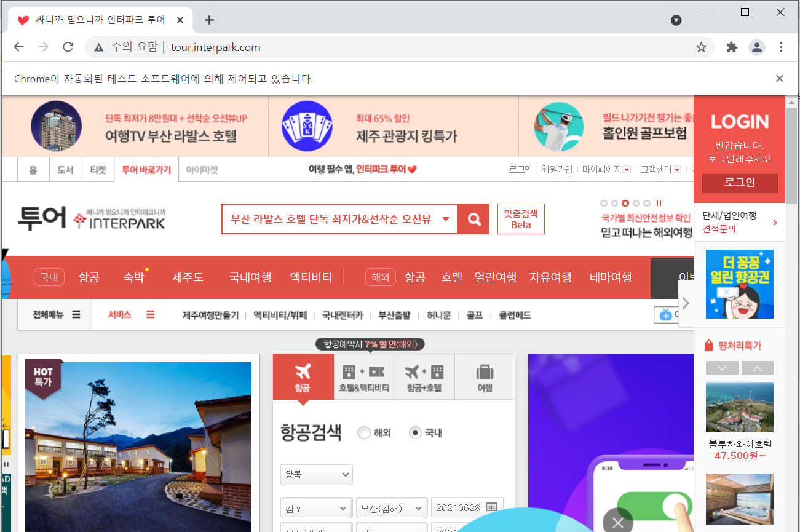This screenshot has width=800, height=532.
Task: Open the 더 꽁꽁 얼린 항공권 banner
Action: tap(740, 284)
